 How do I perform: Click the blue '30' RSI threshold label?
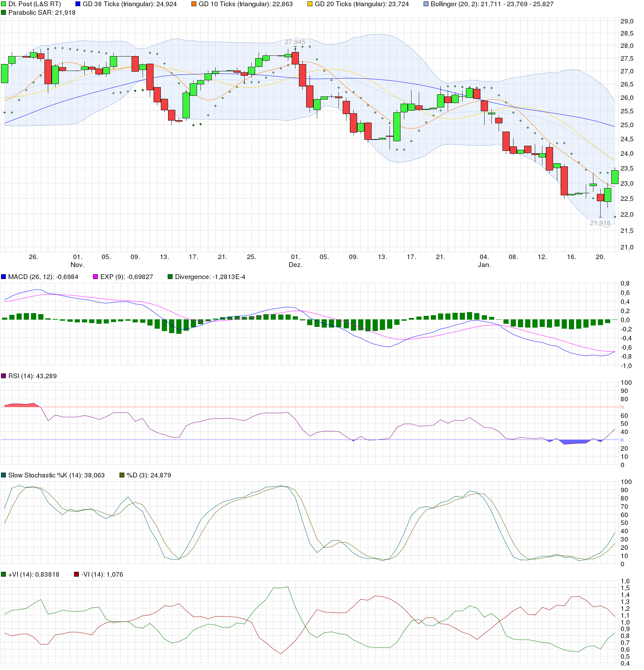(x=622, y=440)
